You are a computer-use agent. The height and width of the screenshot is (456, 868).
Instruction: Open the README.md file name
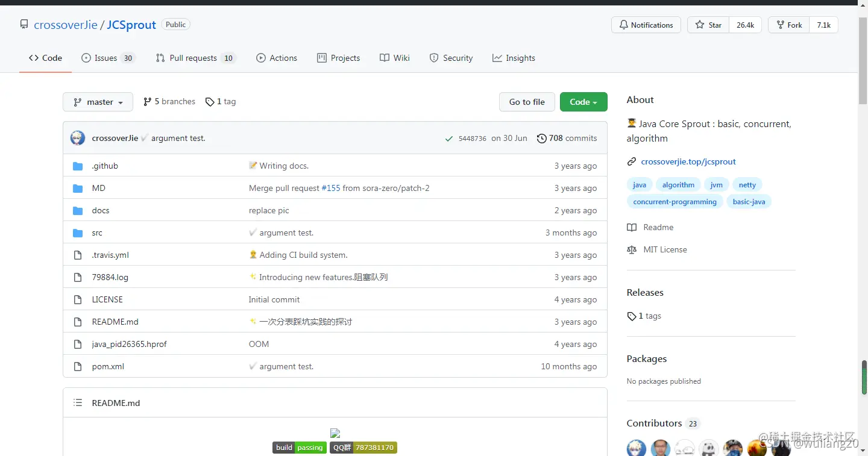(x=115, y=322)
